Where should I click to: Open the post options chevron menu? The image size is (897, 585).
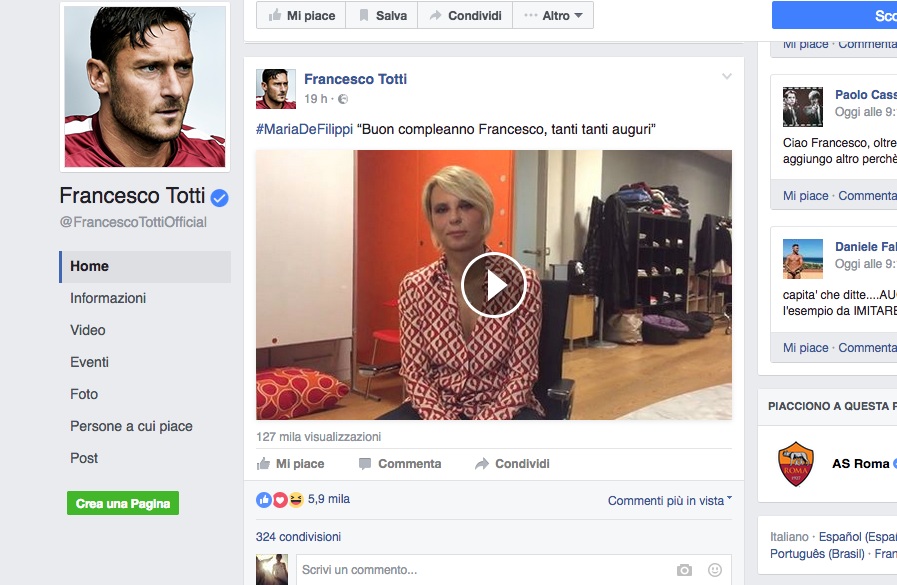point(727,77)
